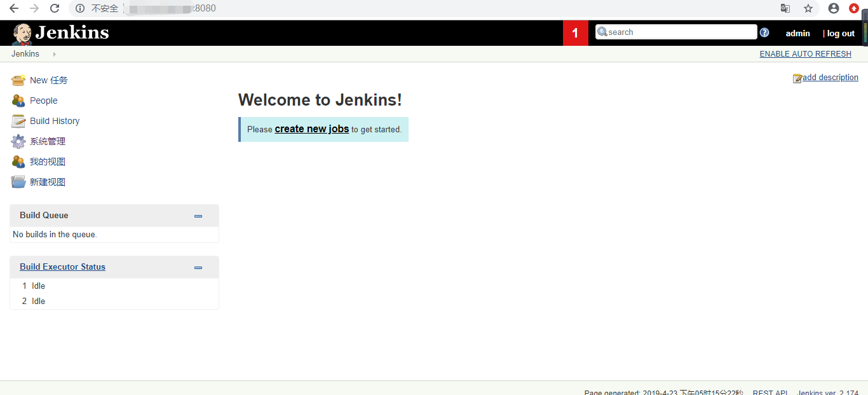Screen dimensions: 868x395
Task: Collapse the Build Queue panel
Action: coord(198,216)
